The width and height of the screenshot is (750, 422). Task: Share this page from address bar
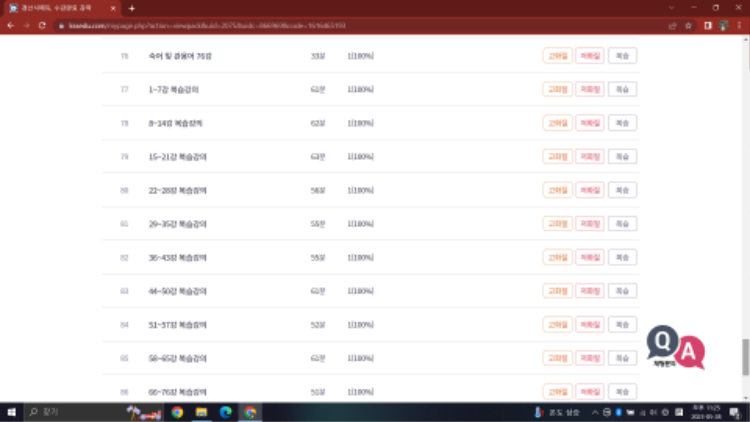[x=673, y=26]
